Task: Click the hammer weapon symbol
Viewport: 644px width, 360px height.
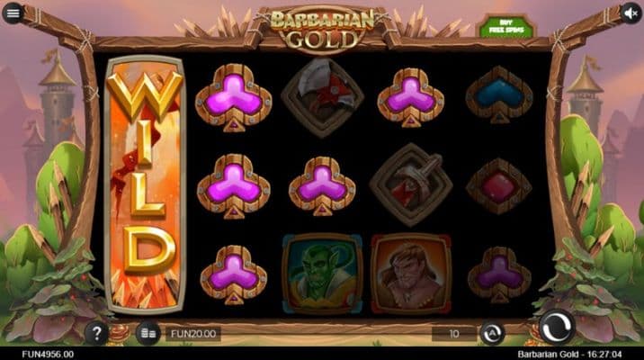Action: (x=411, y=184)
